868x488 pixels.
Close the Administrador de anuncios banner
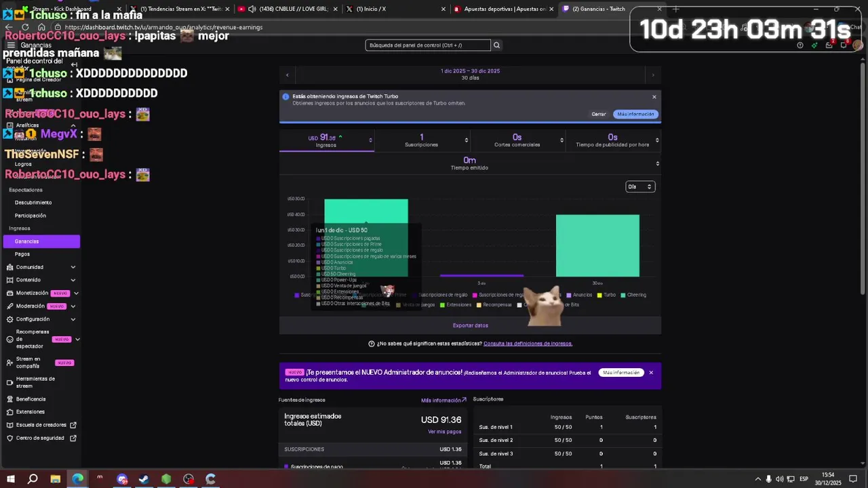tap(651, 373)
